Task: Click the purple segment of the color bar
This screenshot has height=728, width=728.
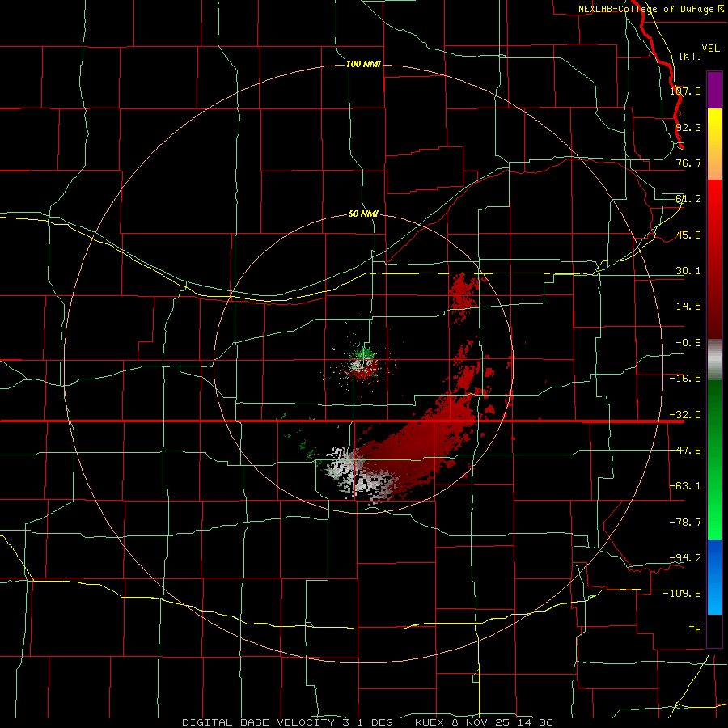Action: [714, 90]
